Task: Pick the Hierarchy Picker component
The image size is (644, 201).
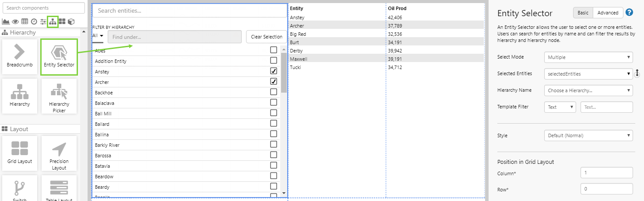Action: 59,96
